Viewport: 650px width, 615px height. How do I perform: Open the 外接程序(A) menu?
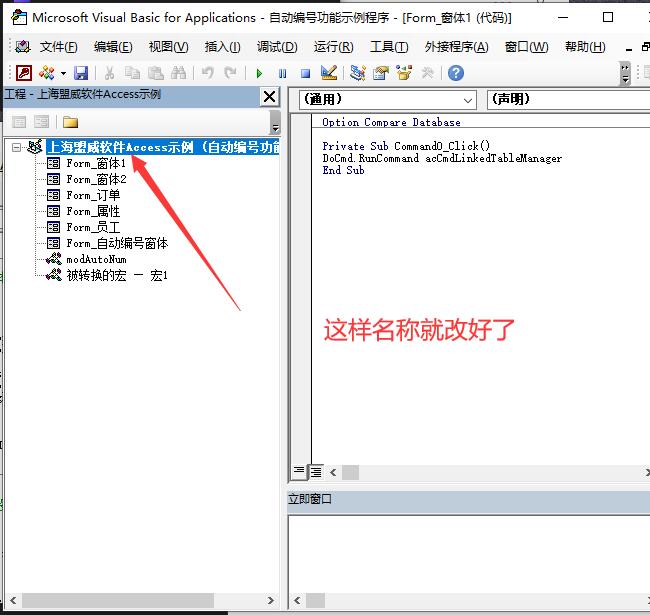pos(456,47)
